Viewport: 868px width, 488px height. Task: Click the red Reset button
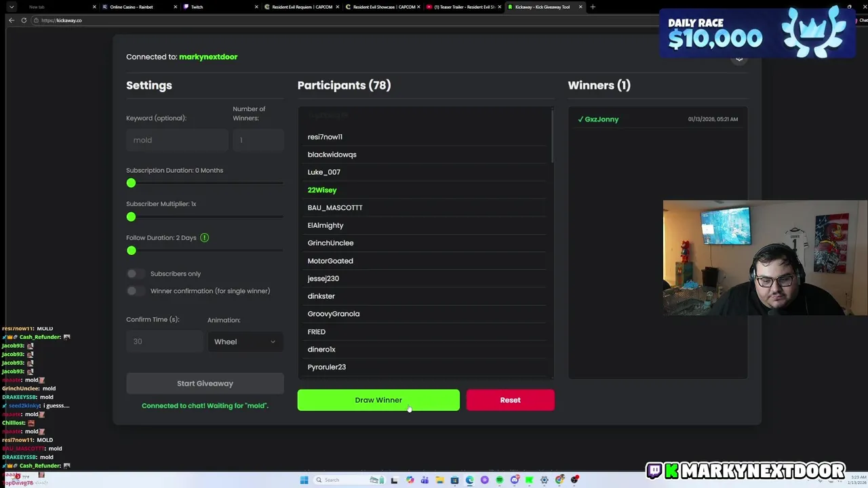(x=510, y=400)
